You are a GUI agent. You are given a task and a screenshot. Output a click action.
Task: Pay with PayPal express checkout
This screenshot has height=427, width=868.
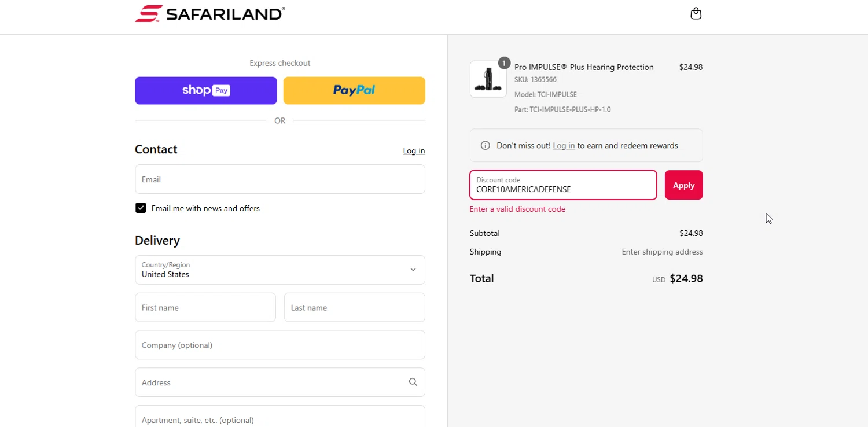[354, 90]
